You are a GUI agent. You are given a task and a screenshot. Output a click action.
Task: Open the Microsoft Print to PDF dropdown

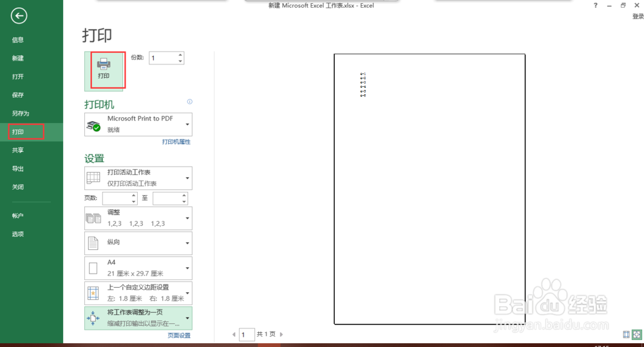coord(138,124)
